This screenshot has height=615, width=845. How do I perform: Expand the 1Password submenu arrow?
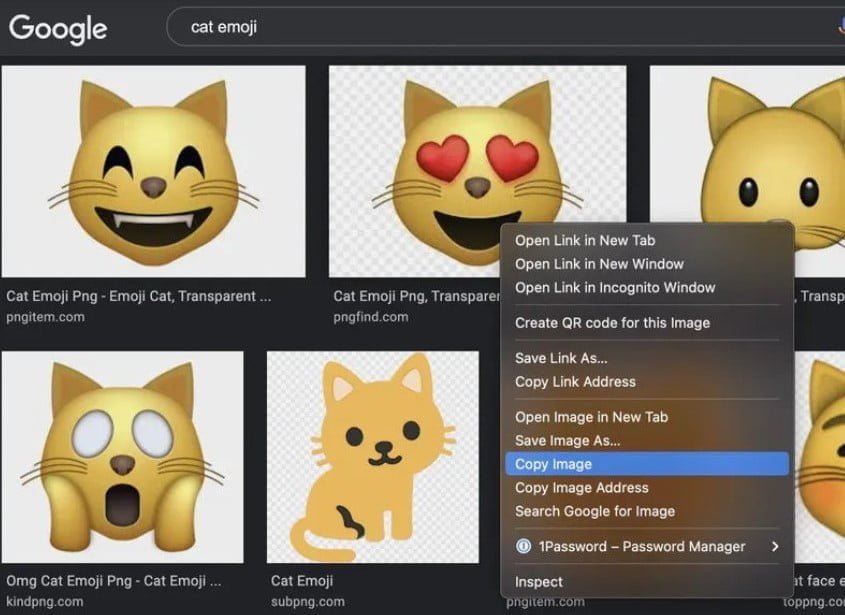coord(775,546)
